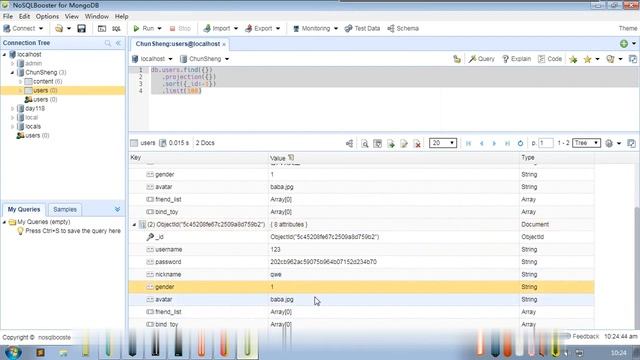Refresh the results with reload icon
The image size is (640, 360).
(x=520, y=143)
